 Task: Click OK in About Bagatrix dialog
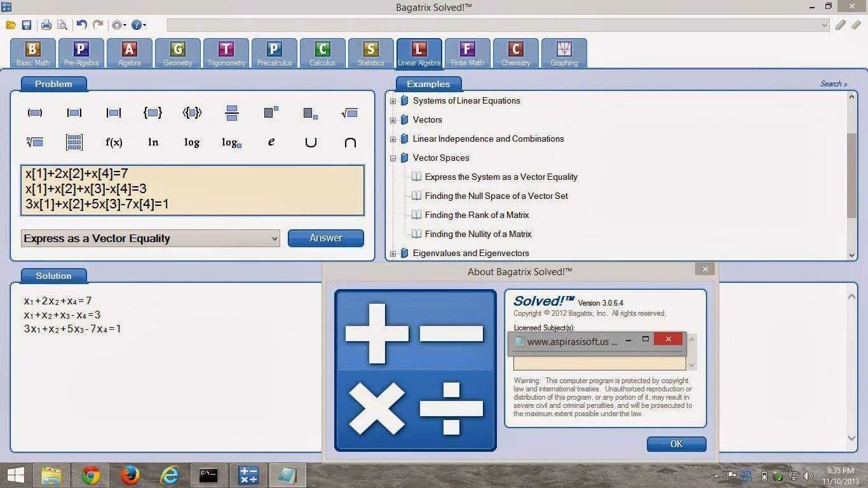pos(677,444)
